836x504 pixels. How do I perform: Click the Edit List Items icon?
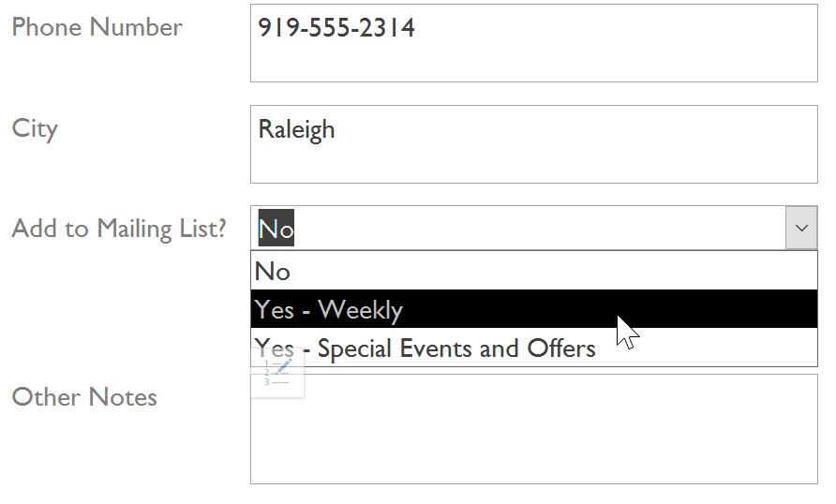[x=277, y=372]
